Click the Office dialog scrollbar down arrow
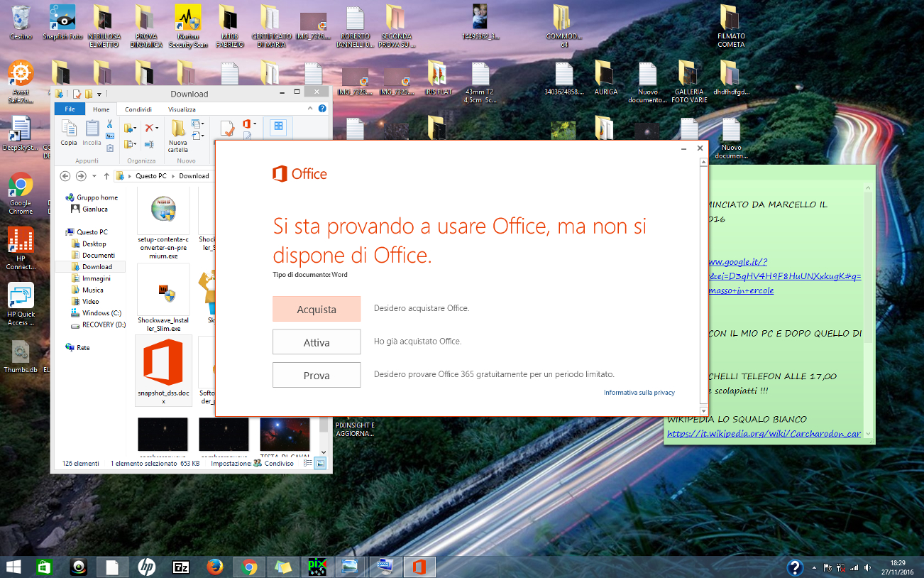The image size is (924, 578). pyautogui.click(x=703, y=411)
